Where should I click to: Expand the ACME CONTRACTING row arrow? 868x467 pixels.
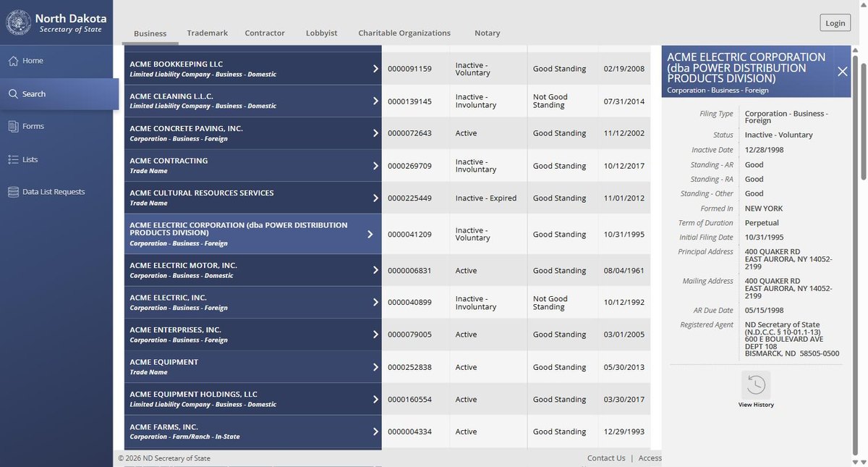coord(375,166)
